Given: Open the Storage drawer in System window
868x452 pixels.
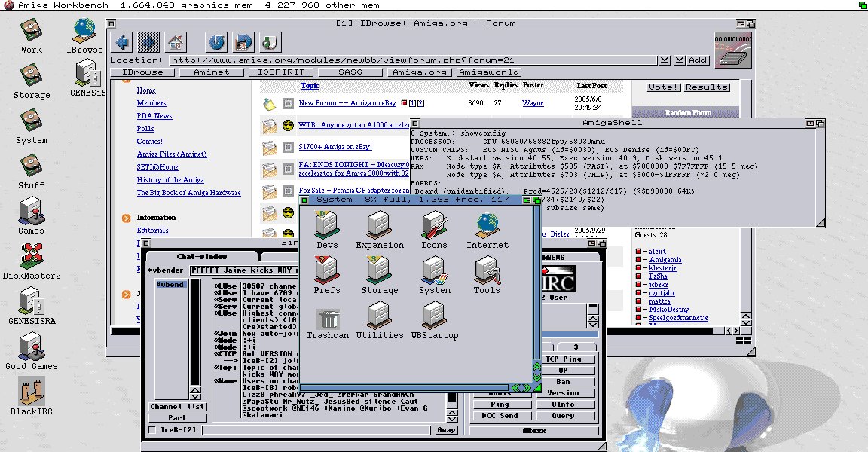Looking at the screenshot, I should point(380,276).
